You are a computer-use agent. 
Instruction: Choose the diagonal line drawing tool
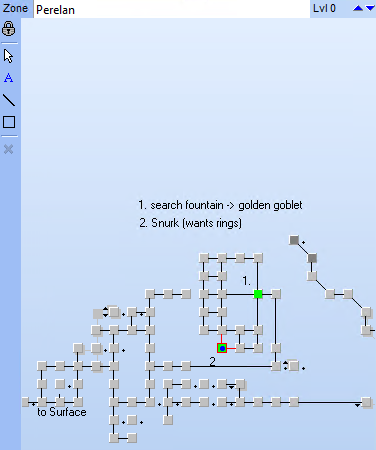click(9, 100)
